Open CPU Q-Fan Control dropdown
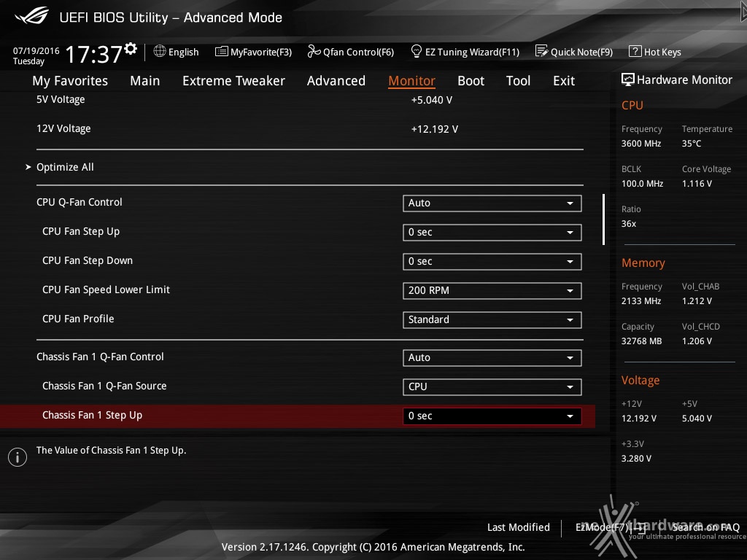747x560 pixels. click(x=492, y=203)
